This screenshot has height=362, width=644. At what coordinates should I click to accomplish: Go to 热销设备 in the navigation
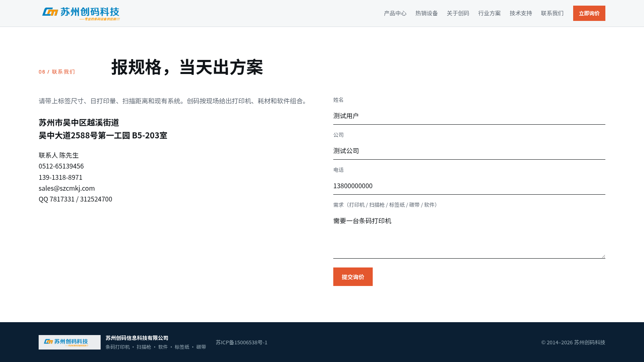(427, 13)
